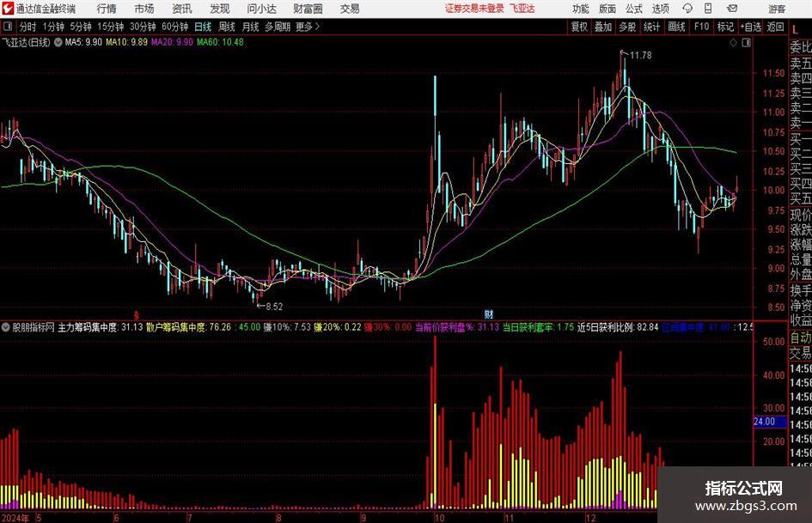Add stock via +自选 button
Image resolution: width=812 pixels, height=523 pixels.
[751, 27]
